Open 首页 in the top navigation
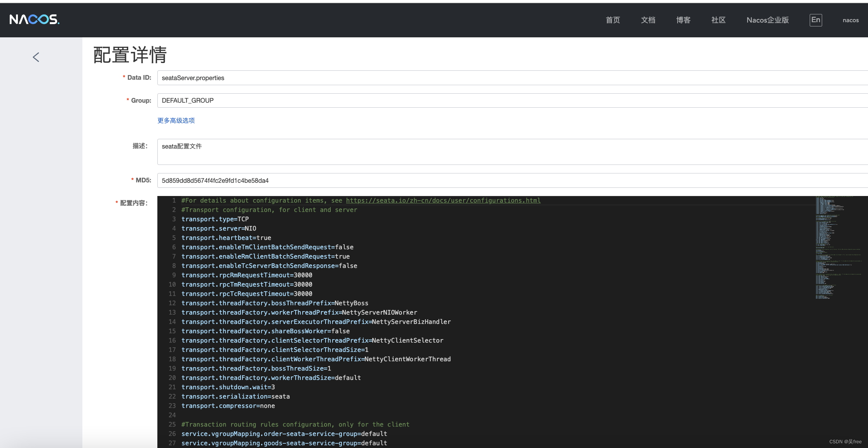 coord(613,20)
